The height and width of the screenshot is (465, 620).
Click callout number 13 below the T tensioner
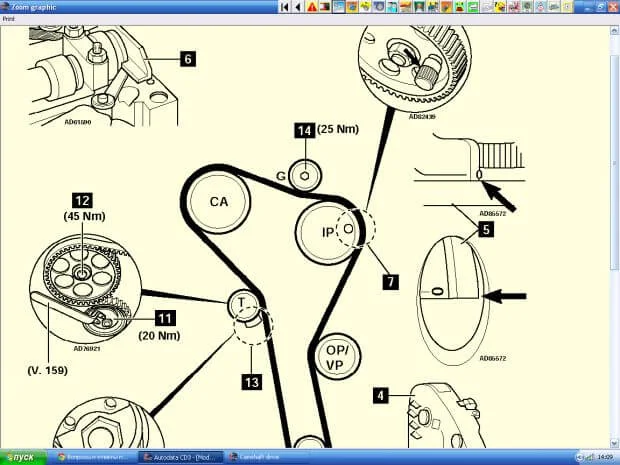pyautogui.click(x=249, y=380)
